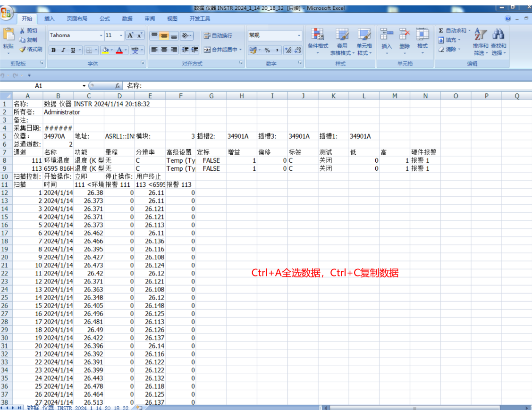
Task: Click the Delete cells (删除) icon
Action: [405, 35]
